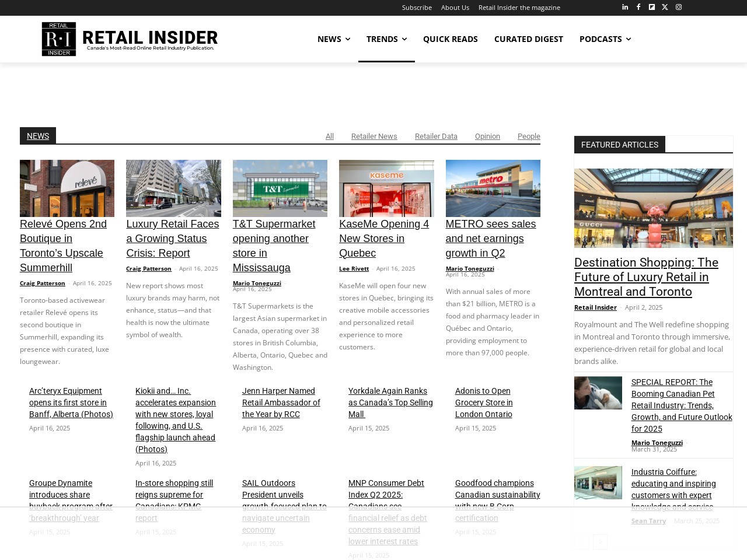This screenshot has height=560, width=747.
Task: Open the Flipboard social icon
Action: [652, 7]
